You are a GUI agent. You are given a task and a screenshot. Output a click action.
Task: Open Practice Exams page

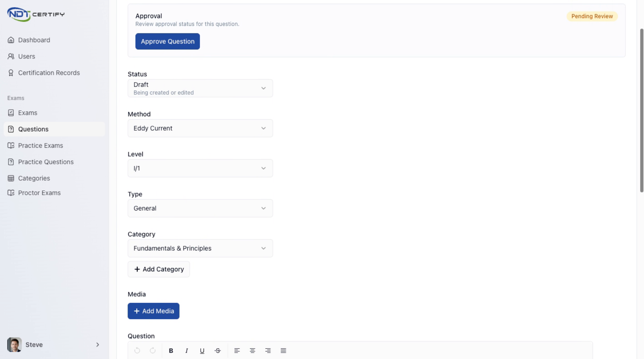[54, 145]
